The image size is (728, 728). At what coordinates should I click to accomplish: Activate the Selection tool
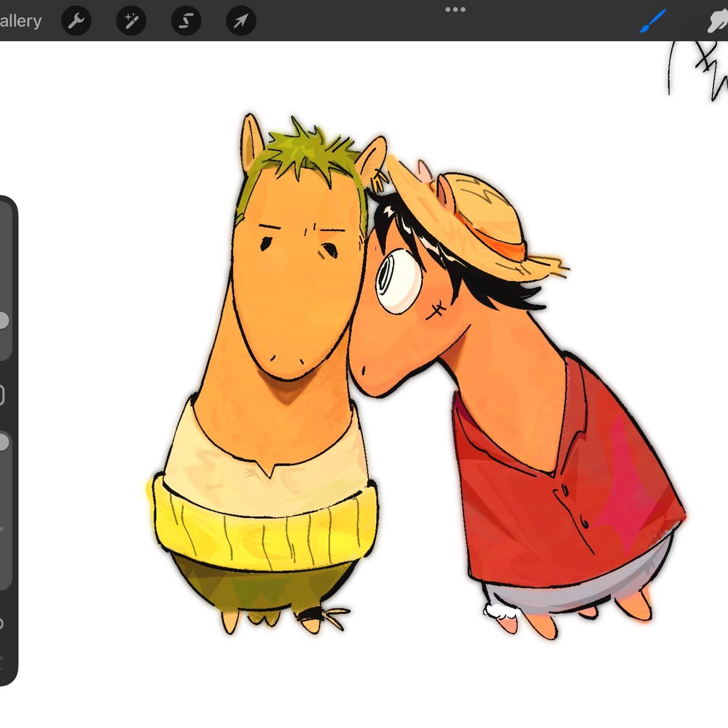186,22
